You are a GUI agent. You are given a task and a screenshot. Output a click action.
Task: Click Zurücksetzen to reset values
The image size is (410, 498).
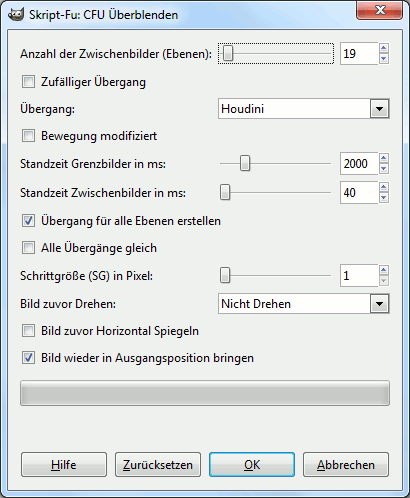[x=158, y=464]
